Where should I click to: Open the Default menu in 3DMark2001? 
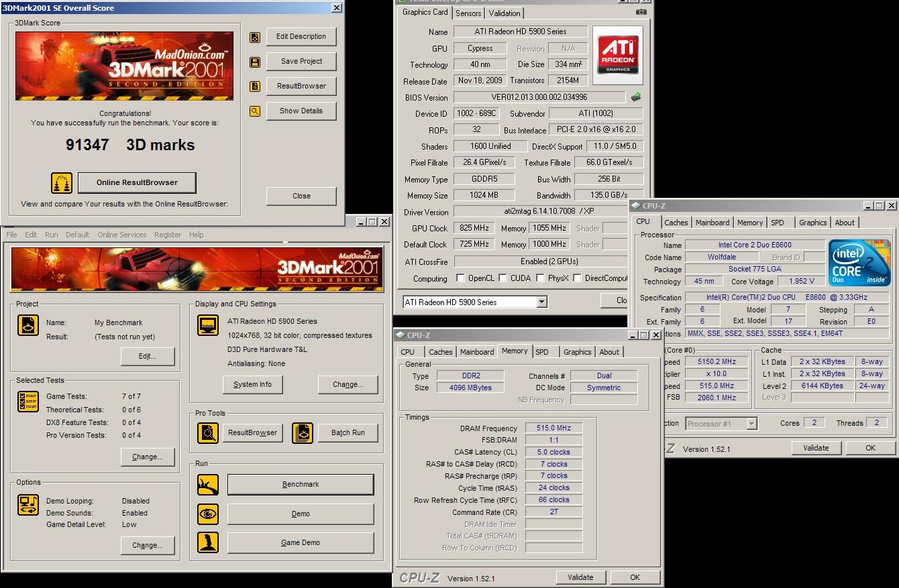pyautogui.click(x=77, y=235)
